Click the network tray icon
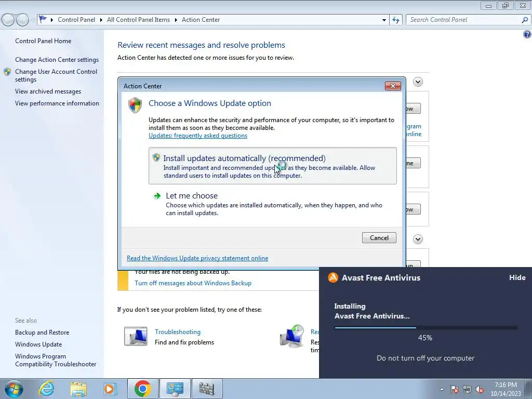This screenshot has width=532, height=399. point(467,389)
